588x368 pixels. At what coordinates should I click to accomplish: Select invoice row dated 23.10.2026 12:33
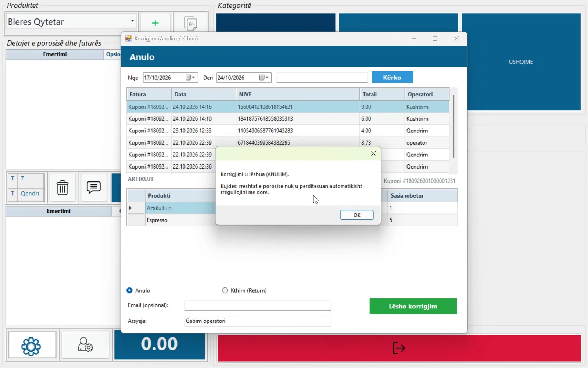(x=288, y=131)
